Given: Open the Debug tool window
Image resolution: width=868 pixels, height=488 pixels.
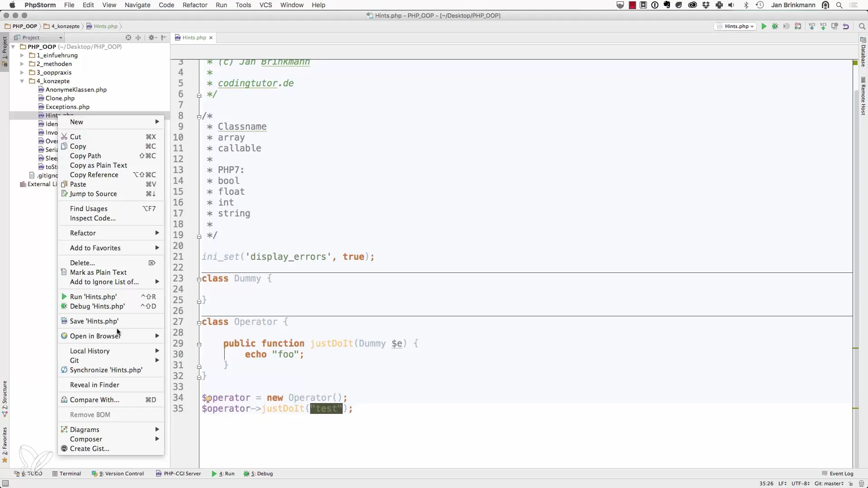Looking at the screenshot, I should (x=258, y=474).
